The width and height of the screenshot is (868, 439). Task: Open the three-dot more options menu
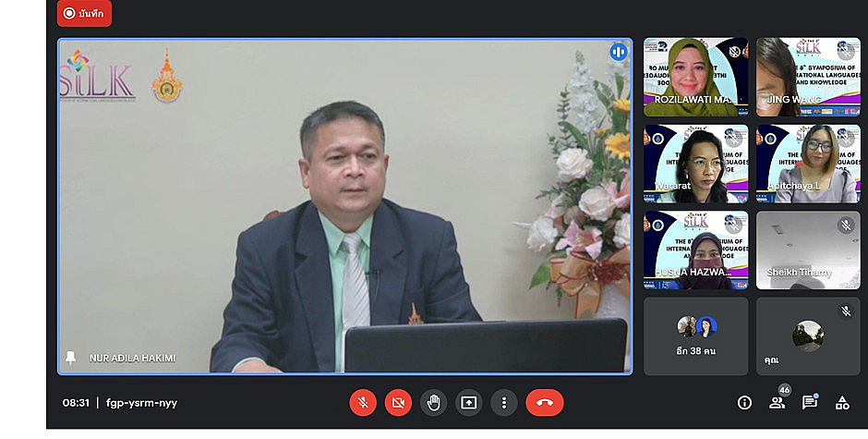coord(503,403)
